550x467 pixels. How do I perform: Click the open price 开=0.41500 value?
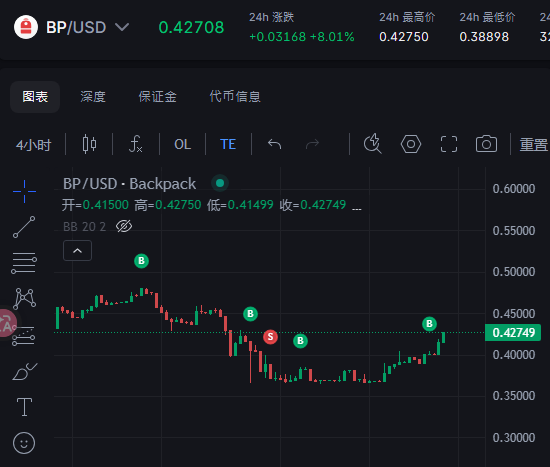[x=95, y=205]
